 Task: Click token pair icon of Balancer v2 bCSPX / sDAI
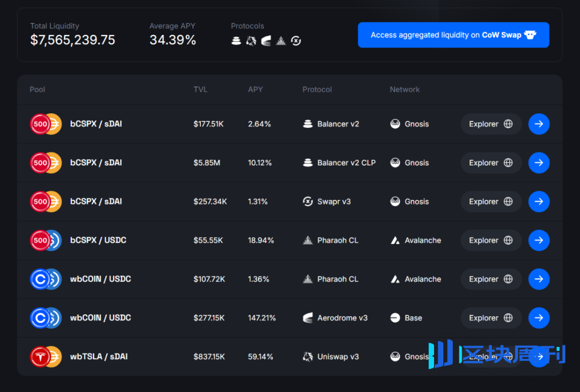(x=46, y=124)
